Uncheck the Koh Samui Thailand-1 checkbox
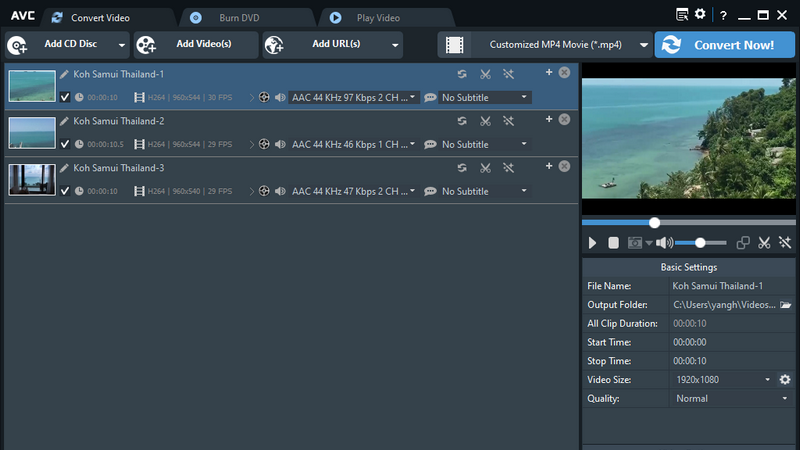This screenshot has height=450, width=800. click(x=65, y=97)
